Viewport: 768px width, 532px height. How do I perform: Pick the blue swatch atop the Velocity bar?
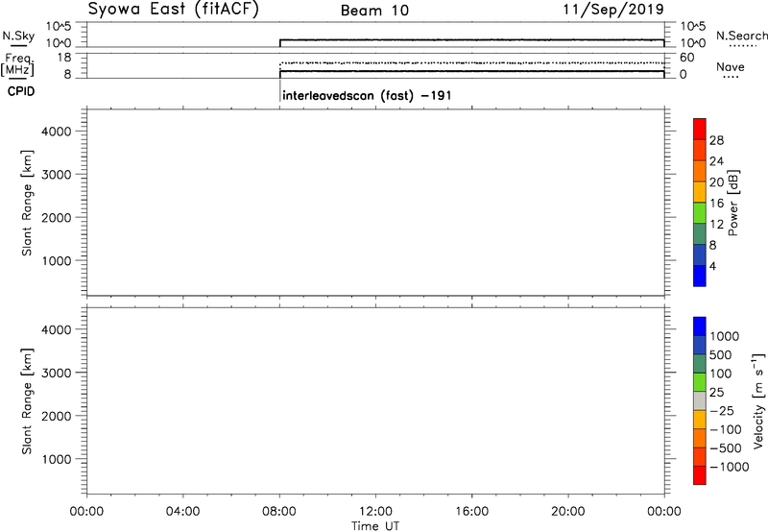click(x=699, y=327)
